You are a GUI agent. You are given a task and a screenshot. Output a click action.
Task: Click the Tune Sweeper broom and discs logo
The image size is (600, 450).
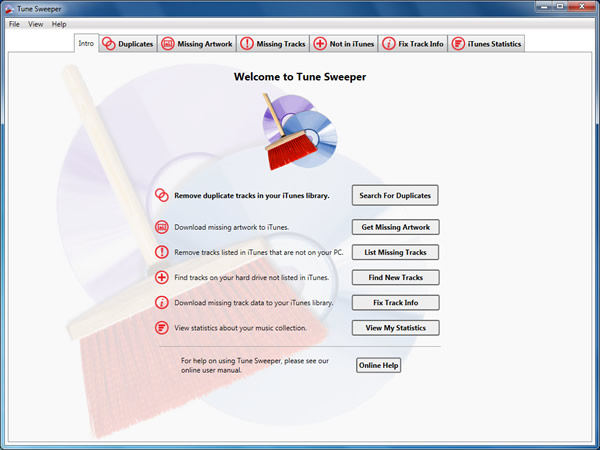pyautogui.click(x=300, y=132)
